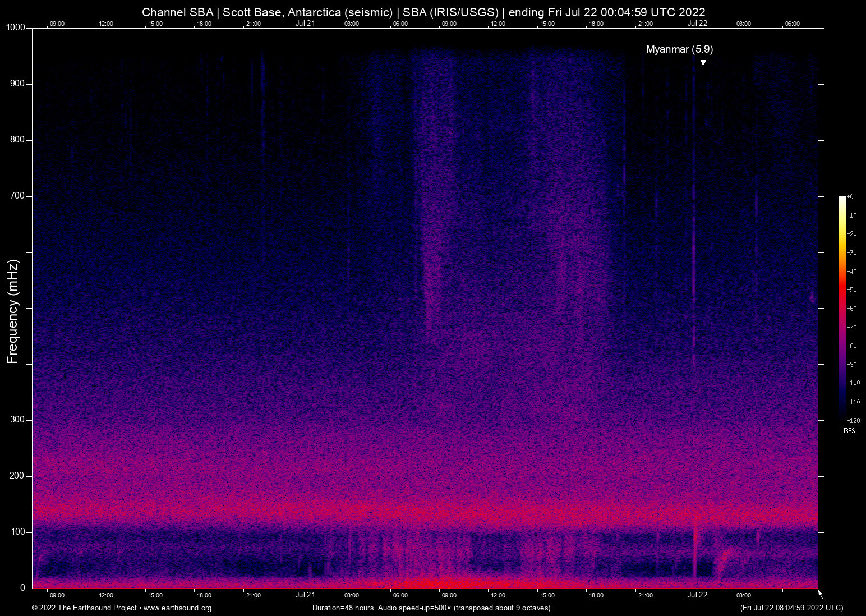The width and height of the screenshot is (866, 616).
Task: Click the white top end of the dBFS color scale
Action: [842, 199]
